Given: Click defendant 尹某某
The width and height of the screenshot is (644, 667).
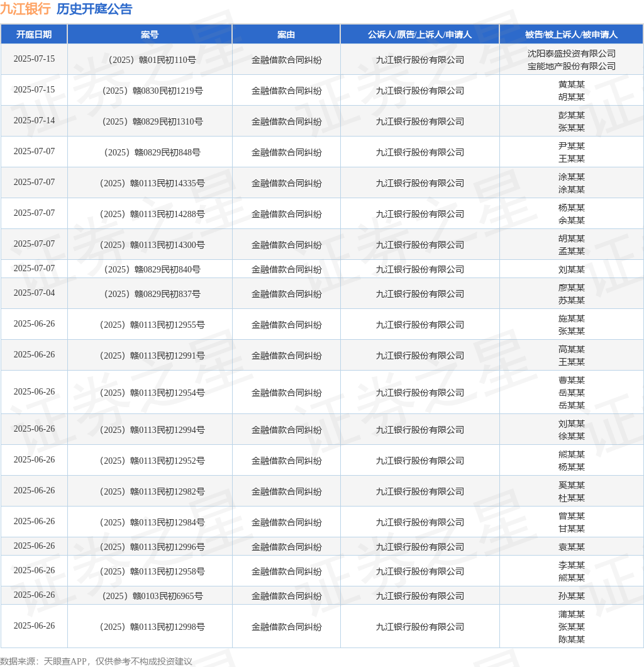Looking at the screenshot, I should click(571, 146).
